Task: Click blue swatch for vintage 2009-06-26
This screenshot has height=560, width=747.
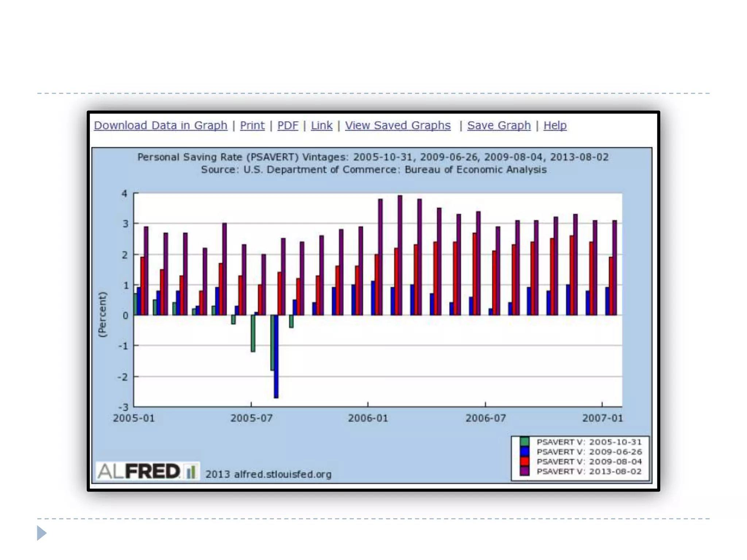Action: coord(524,451)
